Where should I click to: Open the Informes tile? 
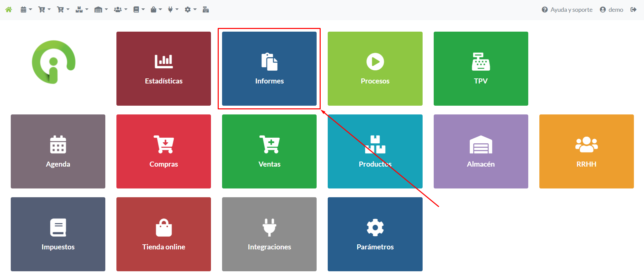click(x=269, y=69)
